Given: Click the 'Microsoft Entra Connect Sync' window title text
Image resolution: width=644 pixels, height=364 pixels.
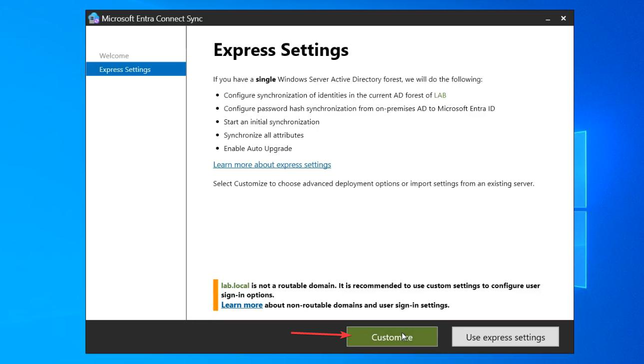Looking at the screenshot, I should (x=152, y=18).
